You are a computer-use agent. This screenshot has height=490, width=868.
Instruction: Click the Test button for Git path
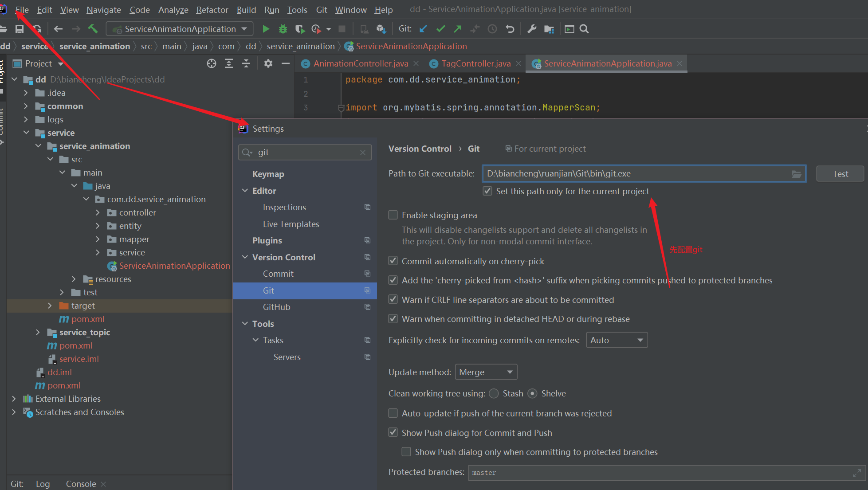[x=840, y=174]
